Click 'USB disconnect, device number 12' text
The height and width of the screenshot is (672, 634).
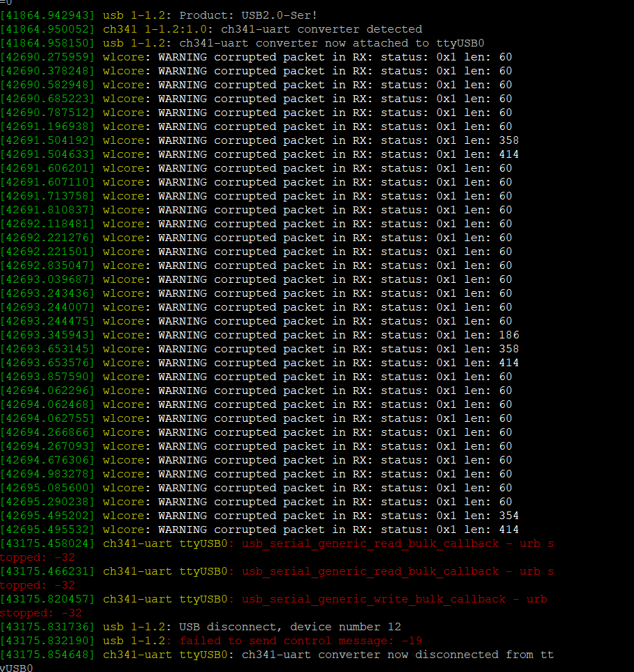[290, 627]
